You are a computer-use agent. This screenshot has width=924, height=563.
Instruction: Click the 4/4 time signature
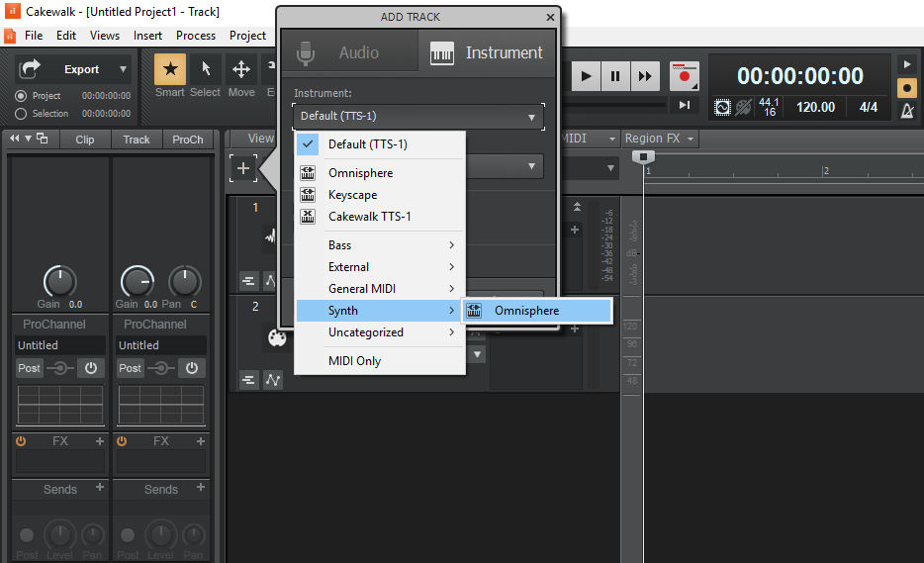(868, 107)
